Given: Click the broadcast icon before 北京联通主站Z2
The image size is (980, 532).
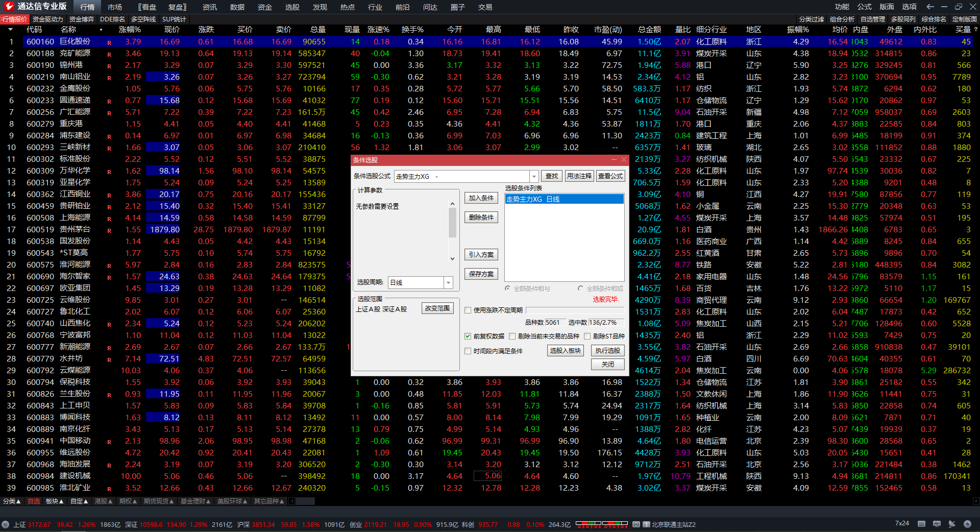Looking at the screenshot, I should click(636, 524).
